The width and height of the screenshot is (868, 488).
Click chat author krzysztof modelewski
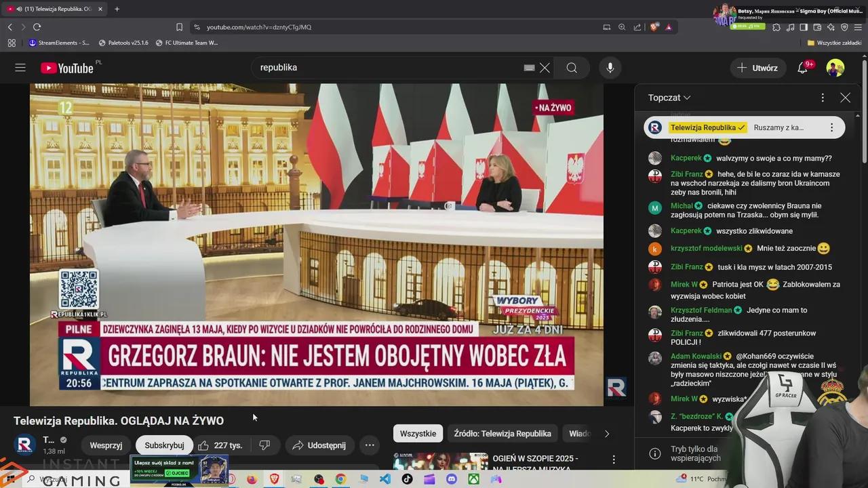pyautogui.click(x=707, y=249)
